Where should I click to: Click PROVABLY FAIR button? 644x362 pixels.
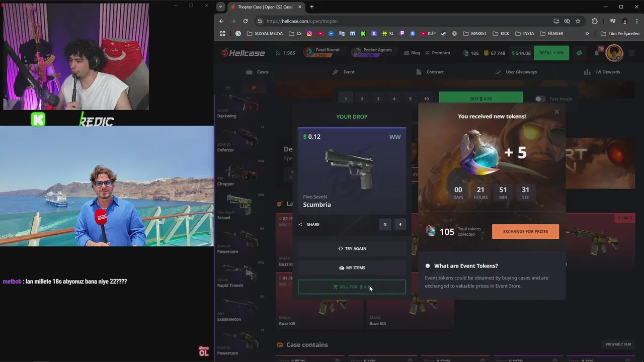click(x=618, y=344)
